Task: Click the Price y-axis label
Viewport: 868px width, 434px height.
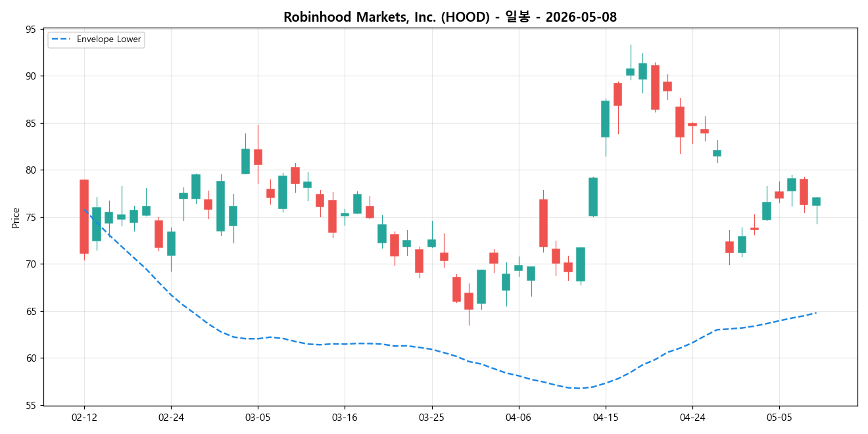Action: [x=15, y=217]
